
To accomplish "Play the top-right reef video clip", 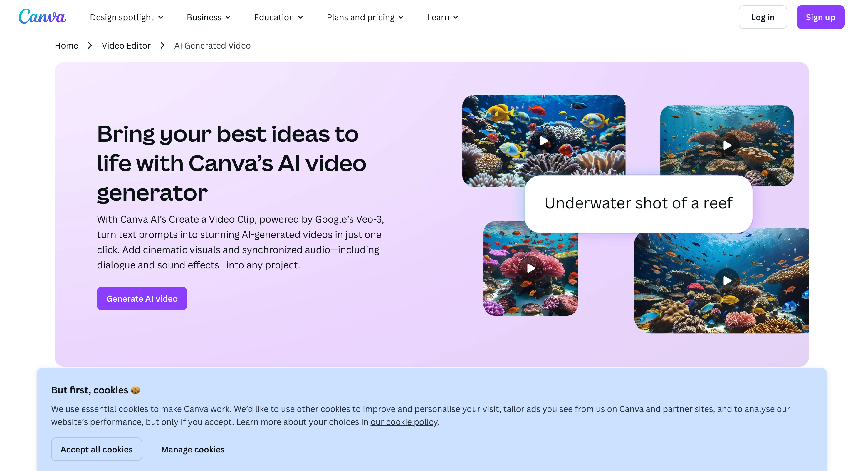I will tap(726, 146).
